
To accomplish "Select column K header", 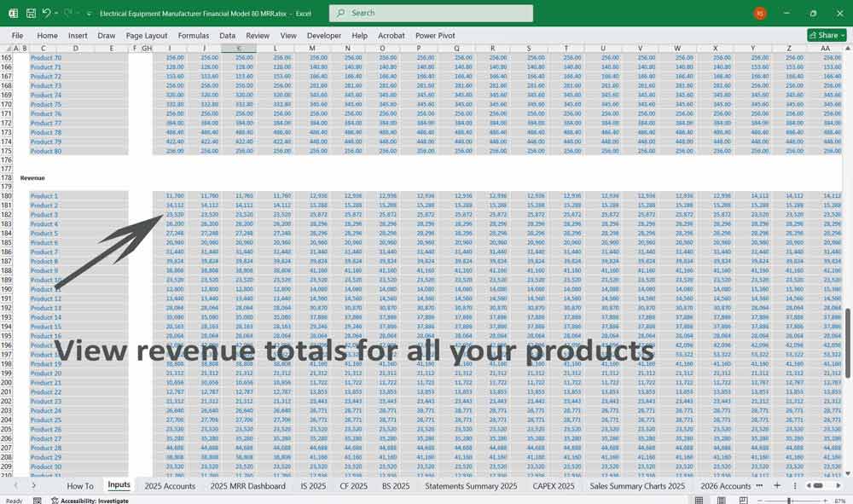I will pyautogui.click(x=239, y=49).
